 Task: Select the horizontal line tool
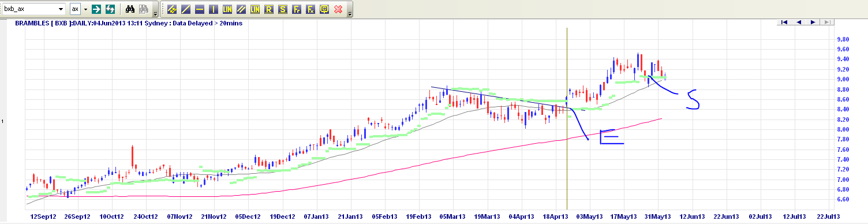point(200,9)
